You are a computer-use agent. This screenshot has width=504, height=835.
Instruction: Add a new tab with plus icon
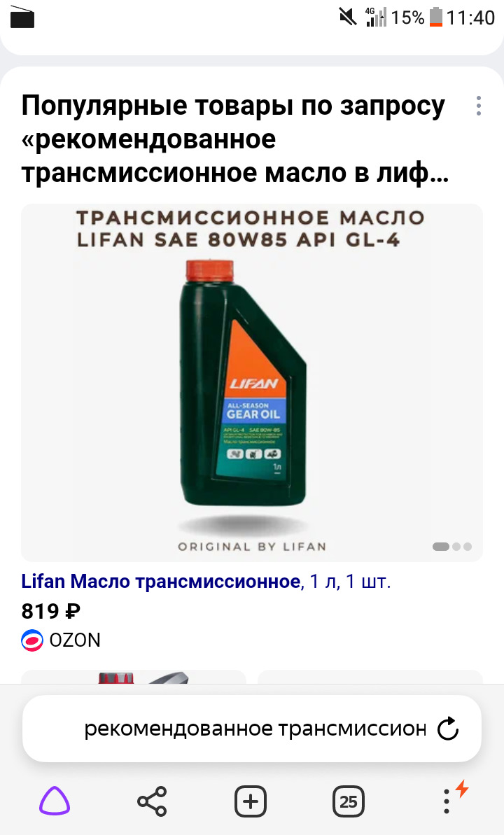[x=251, y=801]
